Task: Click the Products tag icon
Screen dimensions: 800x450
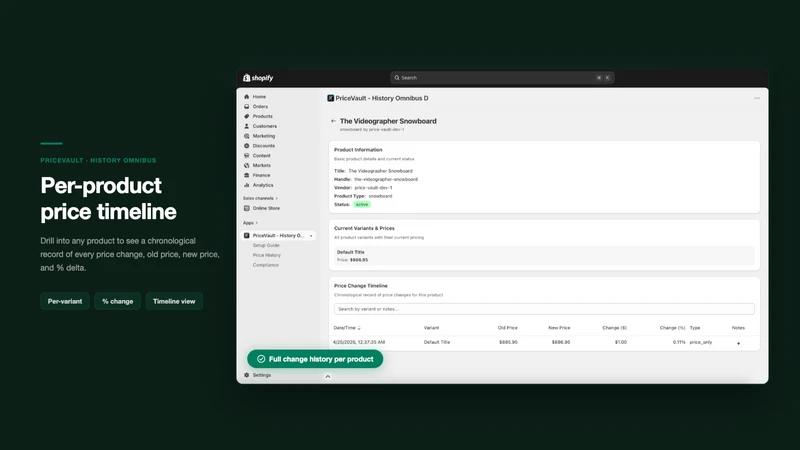Action: [246, 116]
